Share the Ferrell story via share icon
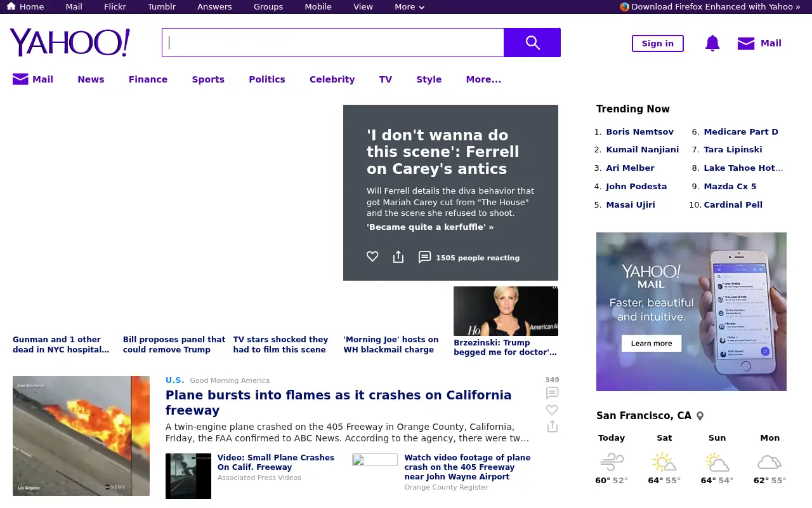Viewport: 812px width, 508px height. pyautogui.click(x=398, y=257)
